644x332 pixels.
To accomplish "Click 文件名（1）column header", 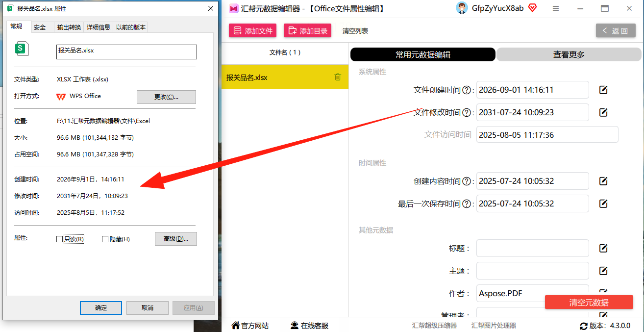I will pyautogui.click(x=285, y=52).
